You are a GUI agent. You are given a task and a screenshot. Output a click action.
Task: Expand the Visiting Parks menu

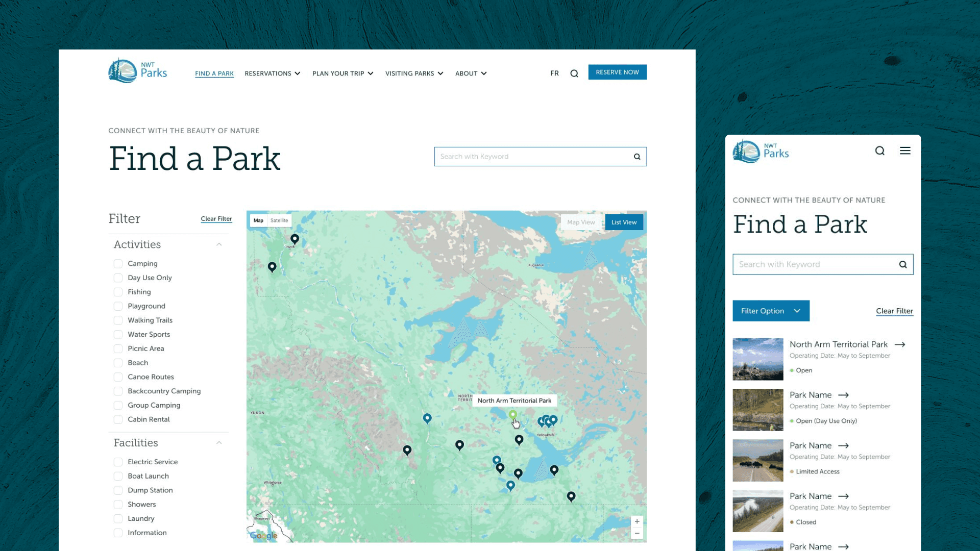point(414,73)
